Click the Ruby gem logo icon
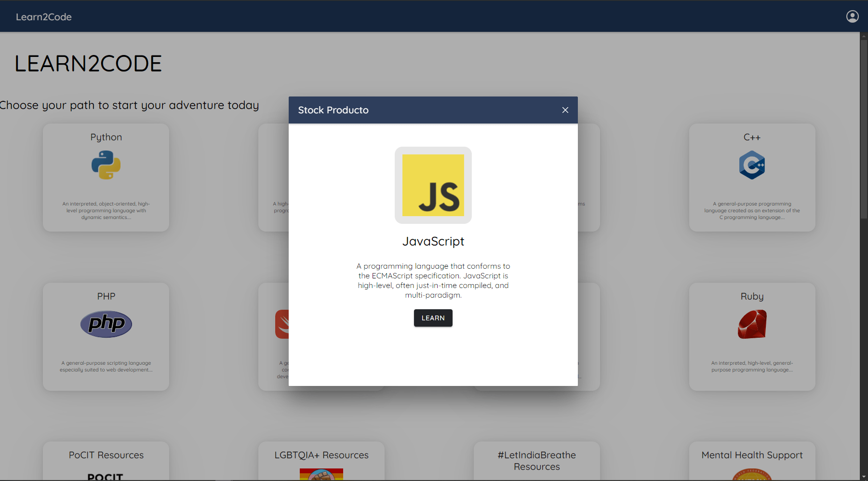Screen dimensions: 868x481 coord(752,324)
